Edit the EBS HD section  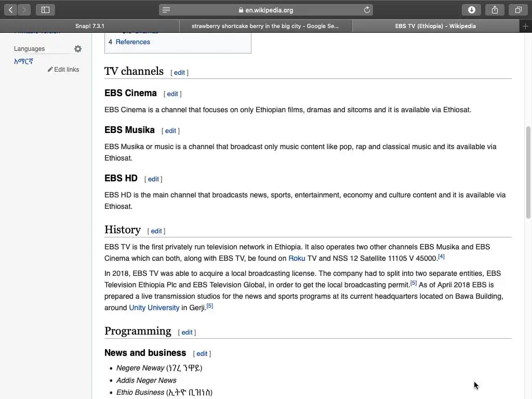[x=153, y=179]
